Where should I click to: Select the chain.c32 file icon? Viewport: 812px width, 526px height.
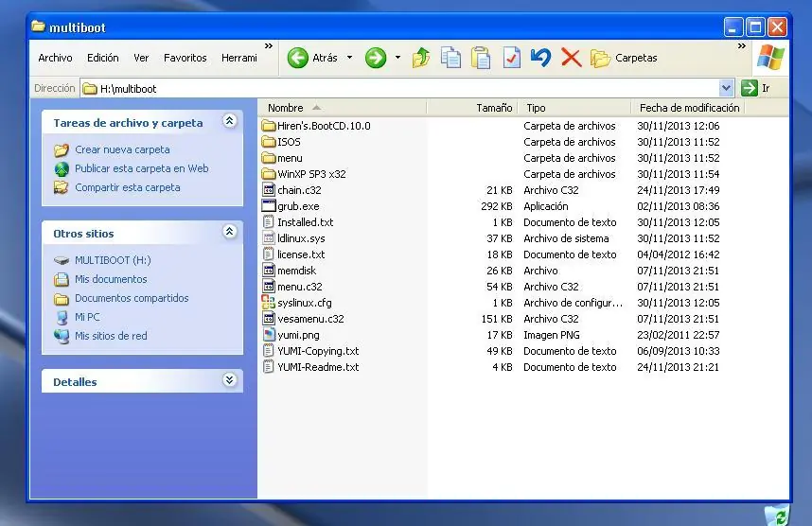pyautogui.click(x=268, y=190)
